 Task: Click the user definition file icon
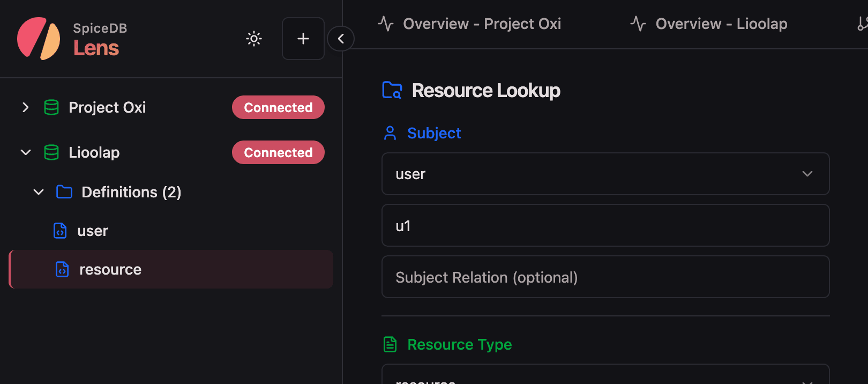60,231
